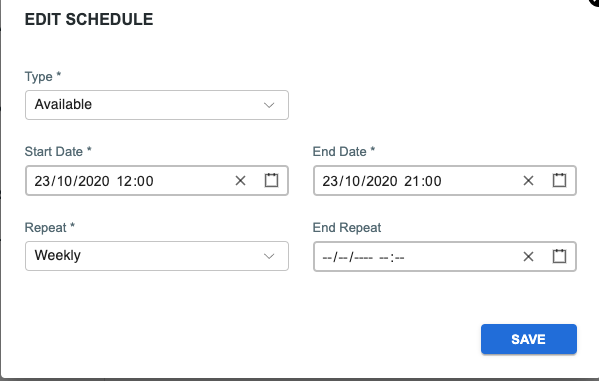
Task: Select the year 2020 in Start Date
Action: pos(94,181)
